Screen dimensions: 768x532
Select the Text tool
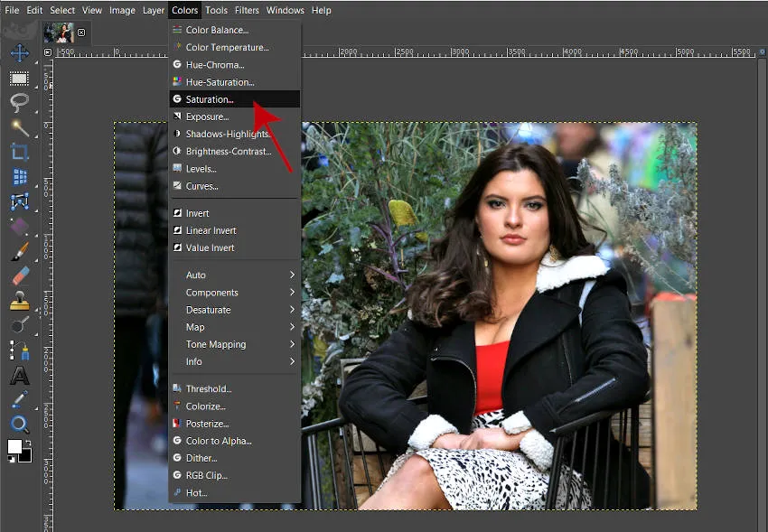pos(19,375)
